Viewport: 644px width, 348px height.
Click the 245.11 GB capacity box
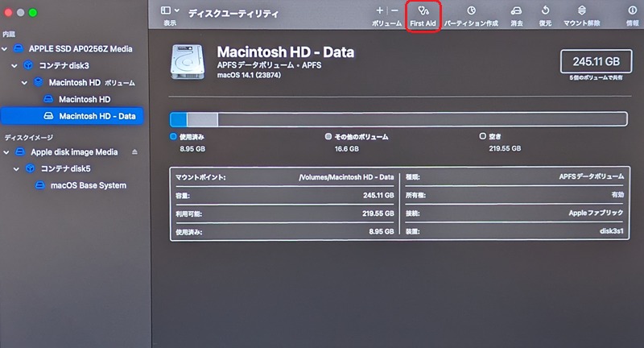tap(596, 62)
